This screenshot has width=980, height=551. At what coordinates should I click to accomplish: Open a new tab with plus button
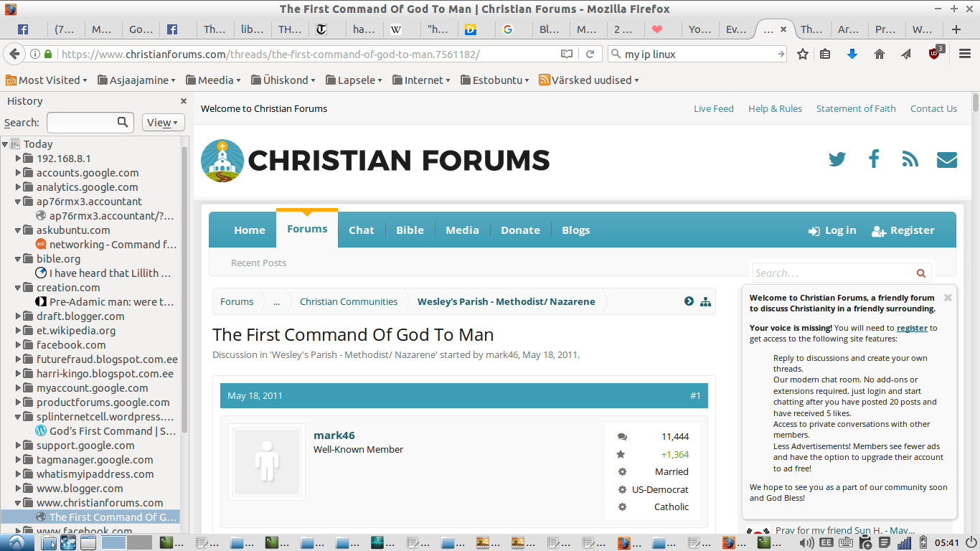coord(956,29)
